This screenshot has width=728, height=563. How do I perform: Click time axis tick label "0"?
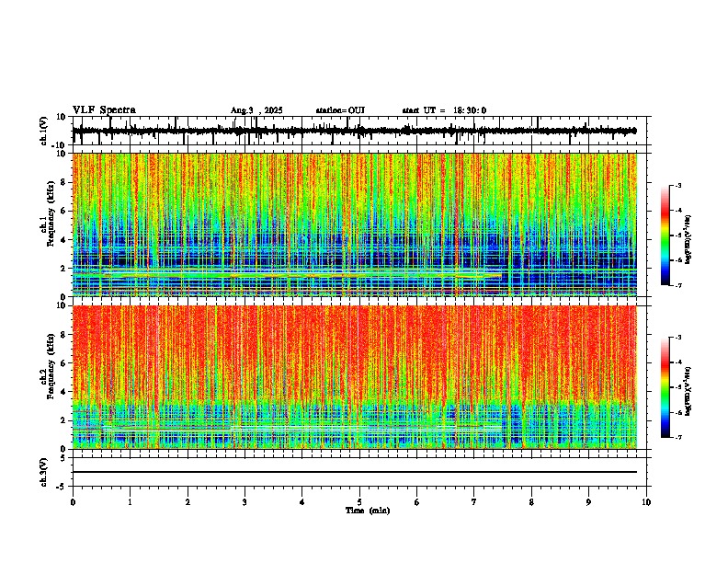pyautogui.click(x=73, y=502)
